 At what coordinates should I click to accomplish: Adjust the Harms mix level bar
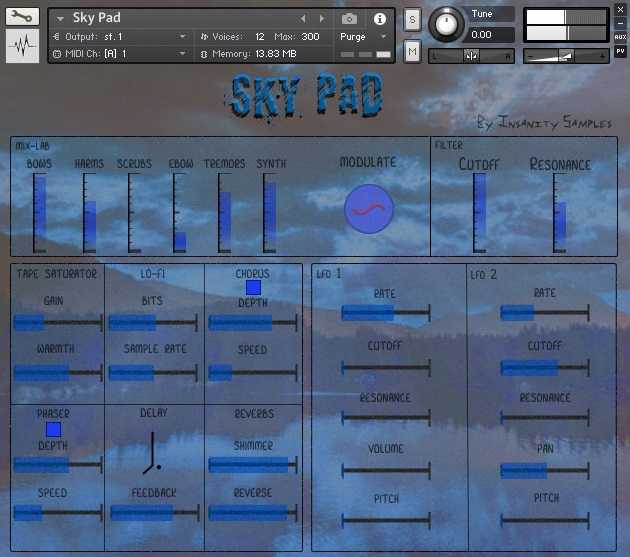[x=90, y=213]
